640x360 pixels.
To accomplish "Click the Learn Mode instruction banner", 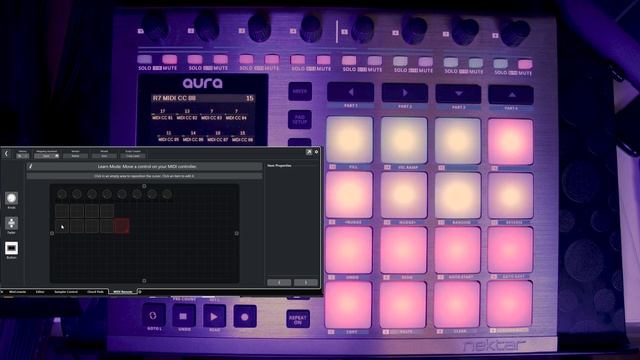I will click(x=144, y=167).
